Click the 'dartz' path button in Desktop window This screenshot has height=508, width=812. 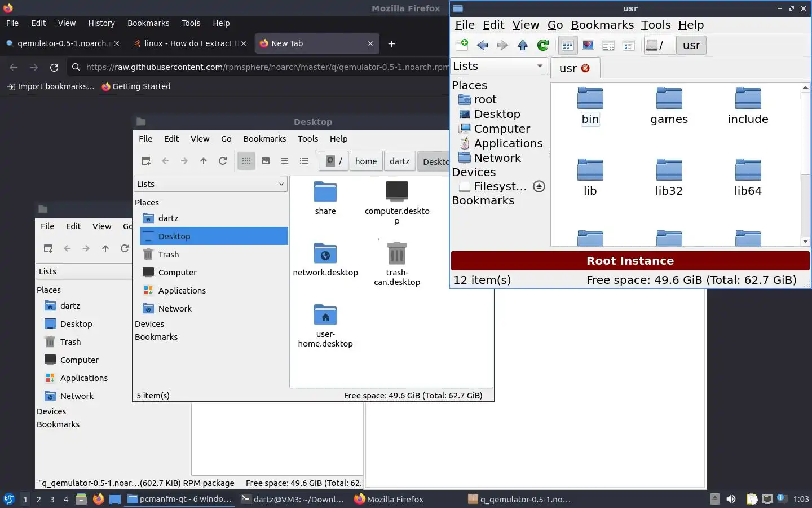tap(400, 161)
